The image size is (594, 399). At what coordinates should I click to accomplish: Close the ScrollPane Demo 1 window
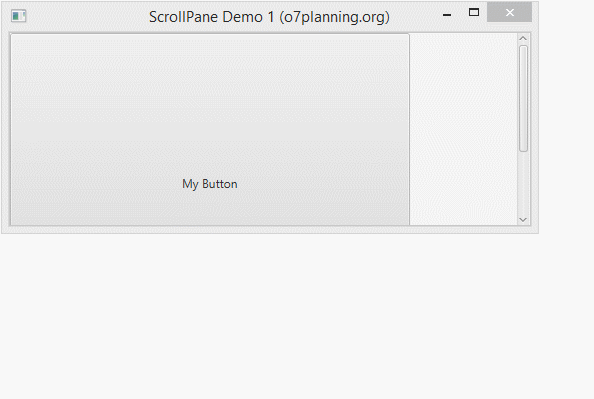tap(510, 13)
